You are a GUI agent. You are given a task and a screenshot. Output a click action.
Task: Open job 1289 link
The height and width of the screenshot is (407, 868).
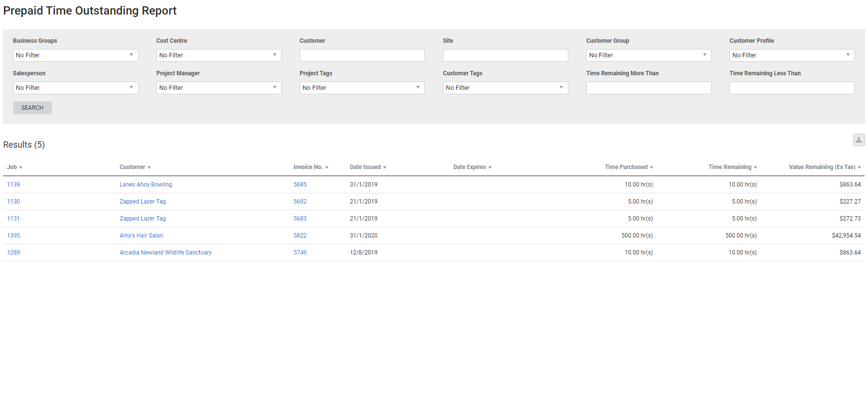[14, 253]
